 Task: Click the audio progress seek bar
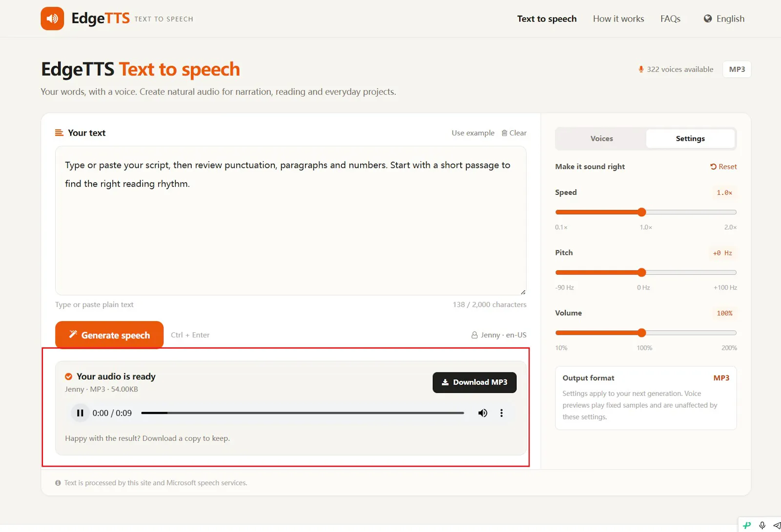303,413
